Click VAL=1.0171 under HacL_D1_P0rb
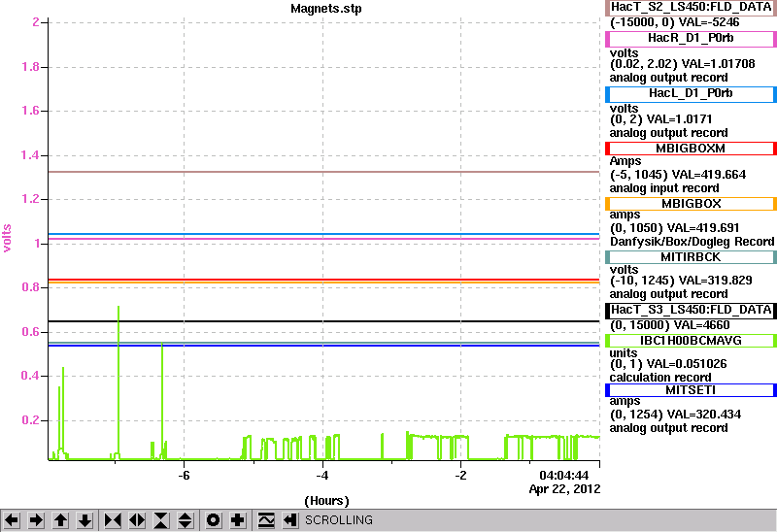777x532 pixels. pos(679,119)
